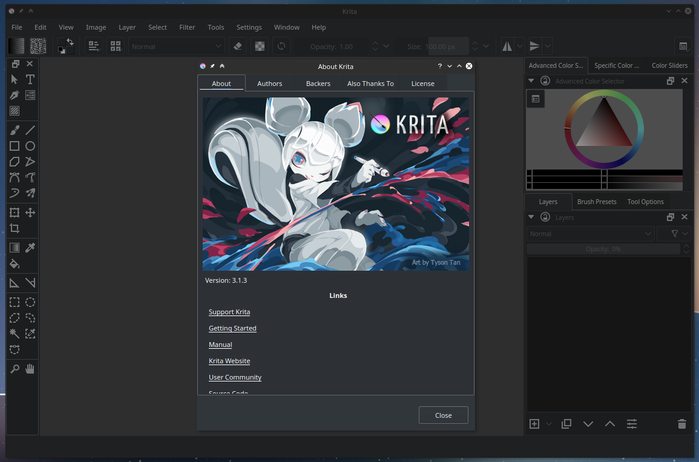Collapse the Layers docker arrow

[x=531, y=217]
